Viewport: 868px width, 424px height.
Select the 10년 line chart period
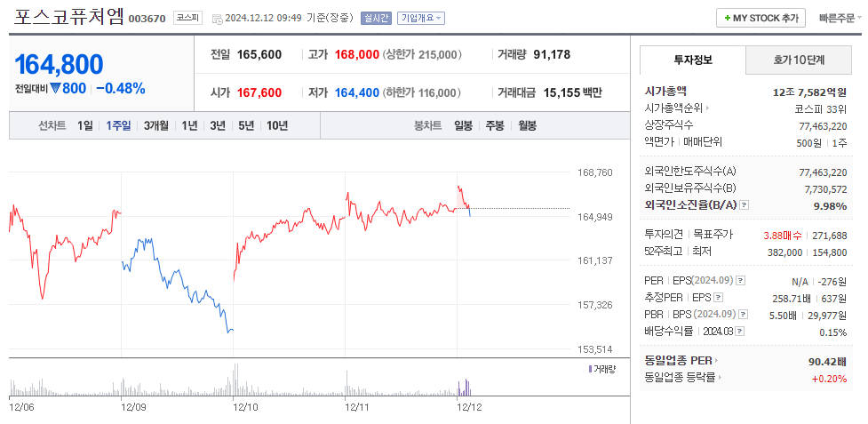click(x=277, y=125)
